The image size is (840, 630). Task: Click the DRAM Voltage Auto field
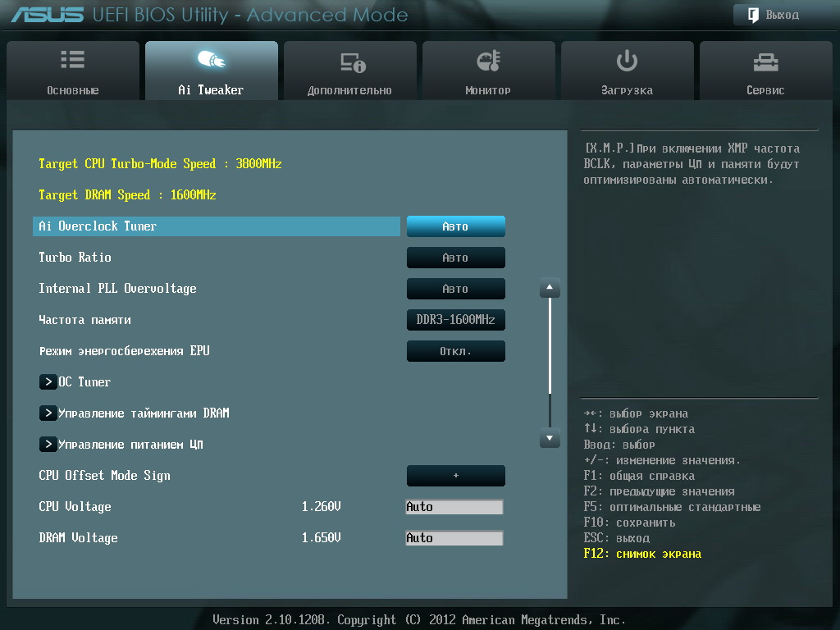(x=454, y=537)
